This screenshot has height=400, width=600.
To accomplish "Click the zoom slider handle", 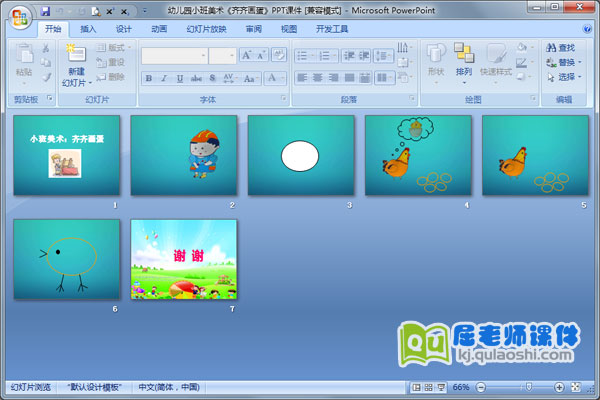I will point(529,387).
